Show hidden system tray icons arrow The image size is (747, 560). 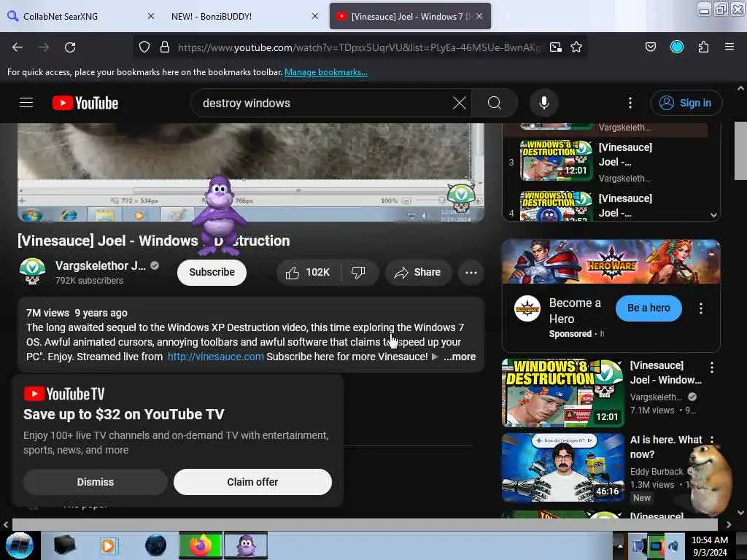coord(620,545)
